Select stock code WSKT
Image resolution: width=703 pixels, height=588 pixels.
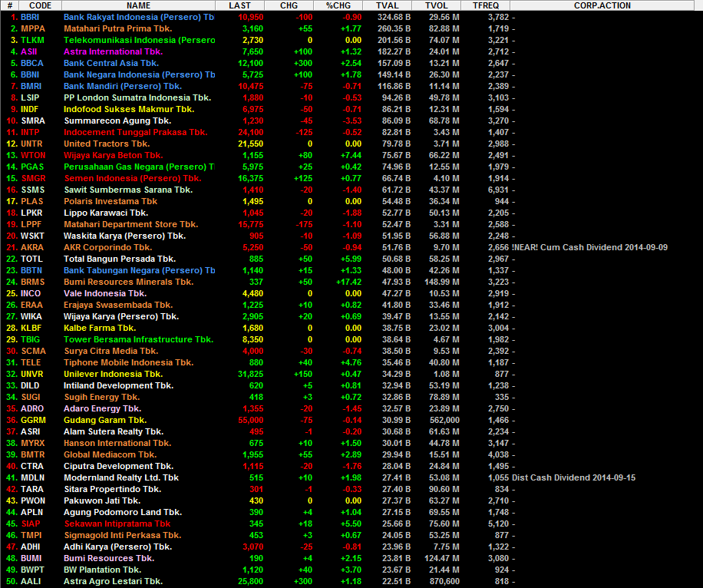click(x=32, y=236)
